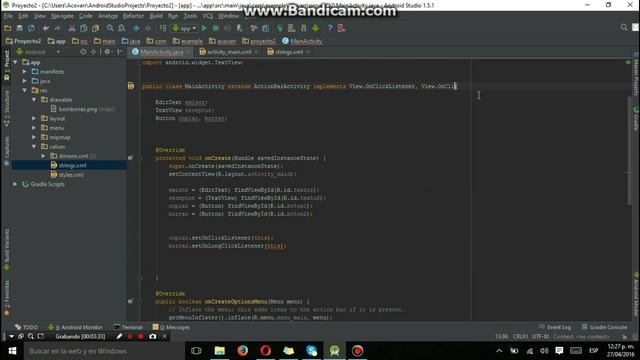Click the Open file toolbar icon
Screen dimensions: 640x360
pos(8,28)
